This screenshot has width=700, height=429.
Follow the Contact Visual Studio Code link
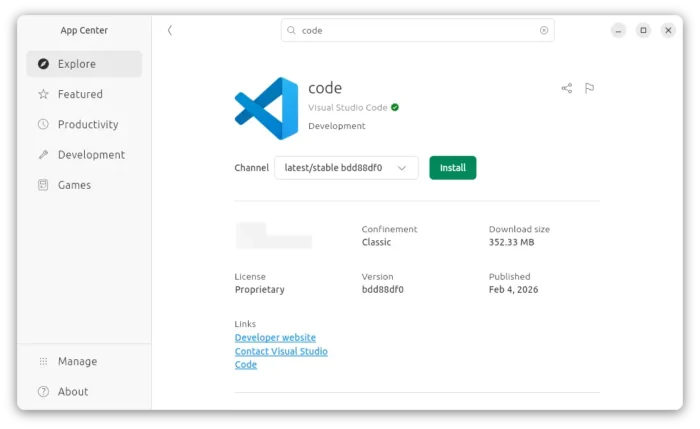pos(281,351)
